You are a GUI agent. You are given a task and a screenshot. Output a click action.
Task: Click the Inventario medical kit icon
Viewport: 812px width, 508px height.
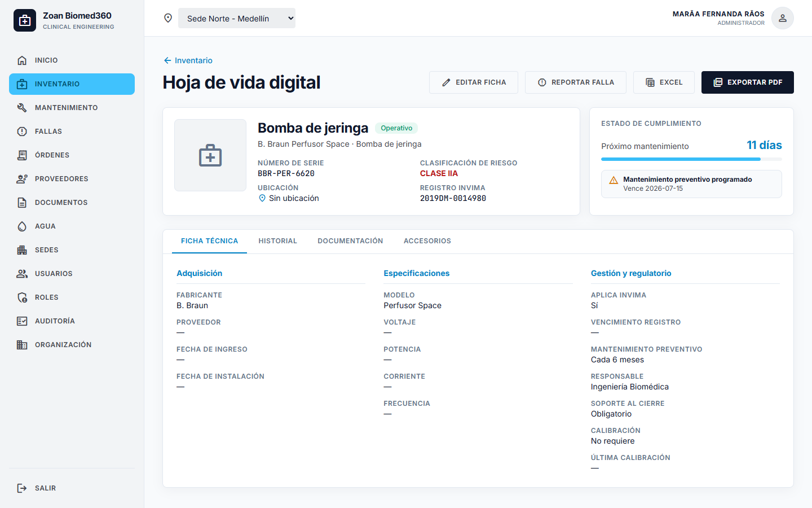tap(22, 84)
